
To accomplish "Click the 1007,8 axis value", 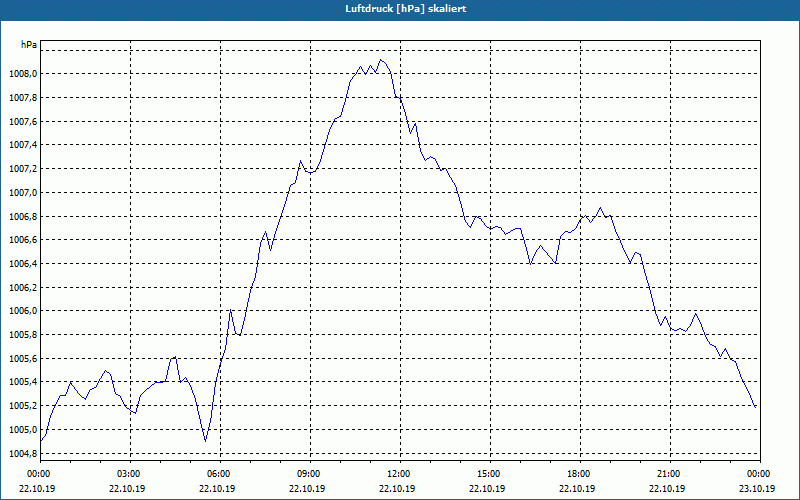I will (x=23, y=97).
